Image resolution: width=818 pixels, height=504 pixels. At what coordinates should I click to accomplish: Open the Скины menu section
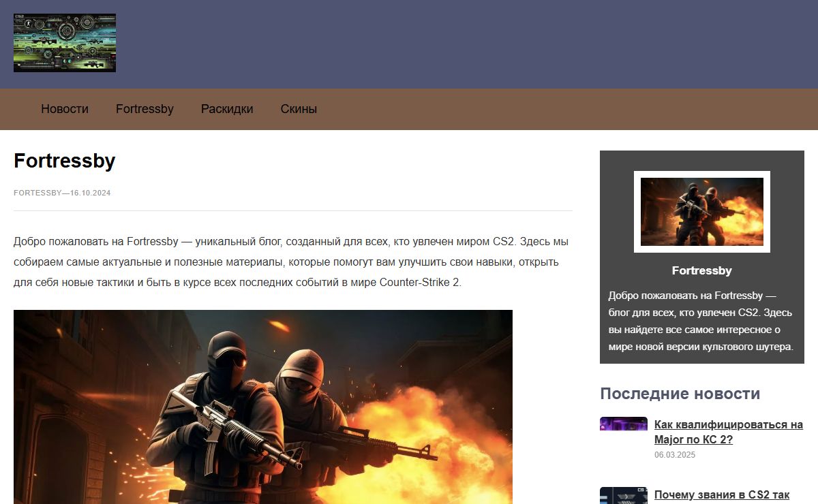point(299,109)
